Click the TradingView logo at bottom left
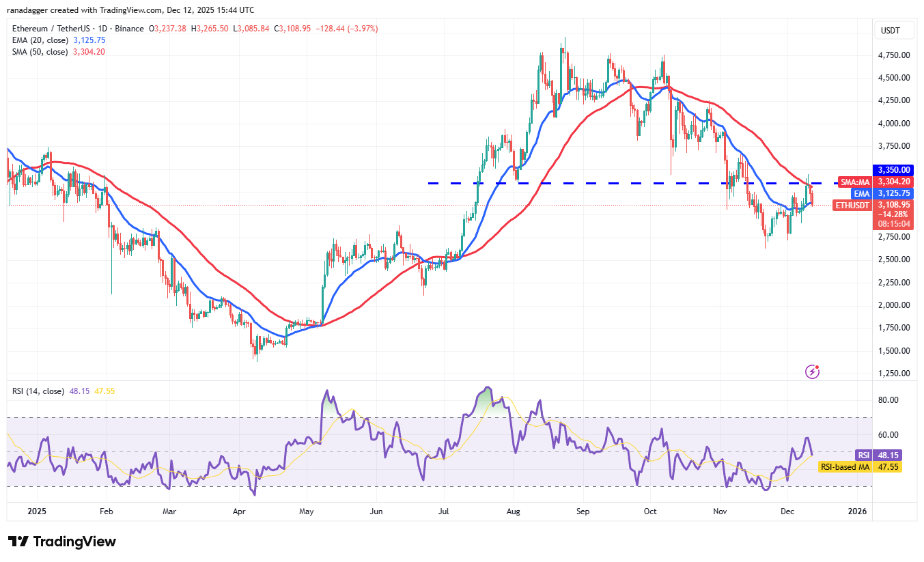924x562 pixels. point(60,541)
